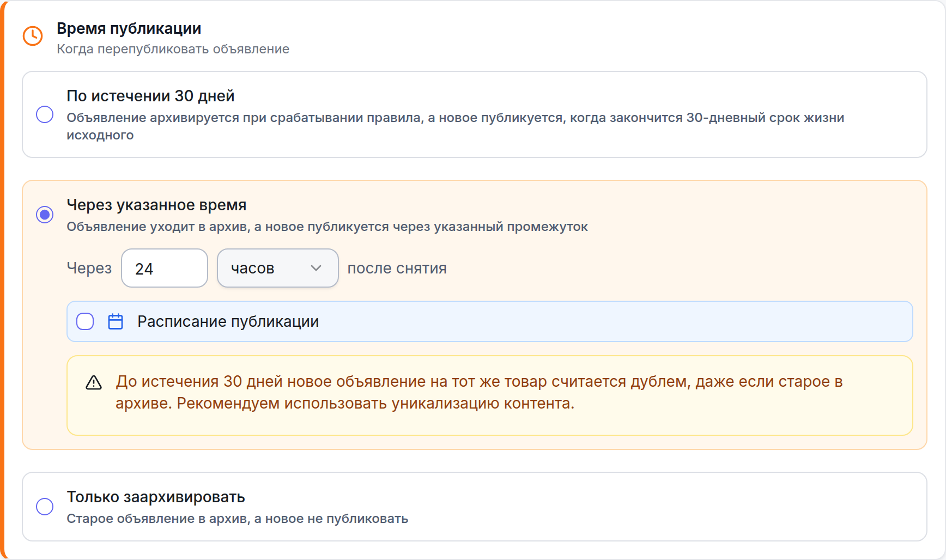Enable the Расписание публикации checkbox
This screenshot has height=560, width=946.
coord(85,321)
